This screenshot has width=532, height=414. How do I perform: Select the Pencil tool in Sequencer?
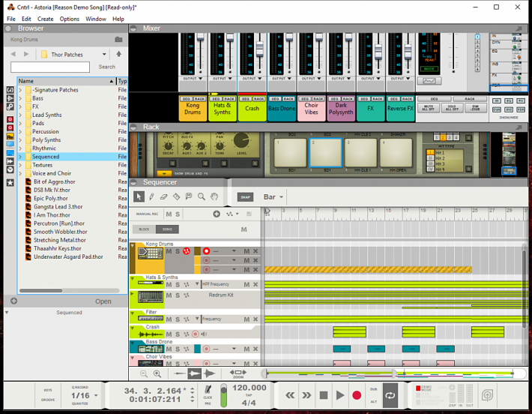[151, 196]
